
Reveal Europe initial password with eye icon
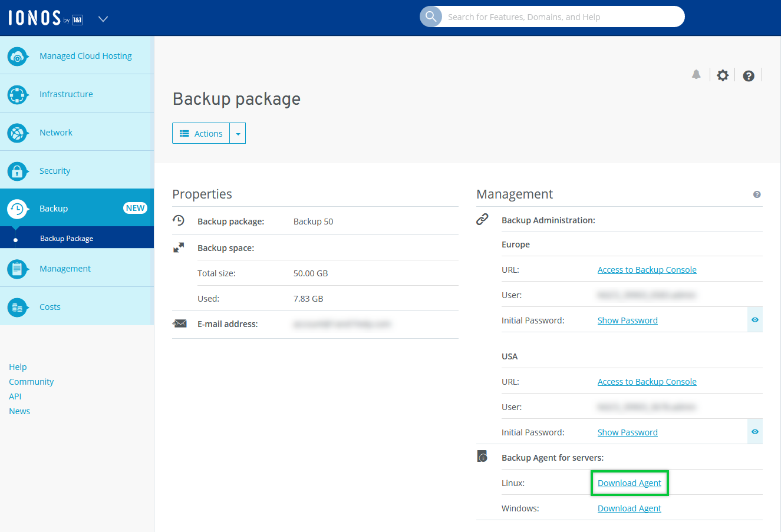[x=755, y=320]
